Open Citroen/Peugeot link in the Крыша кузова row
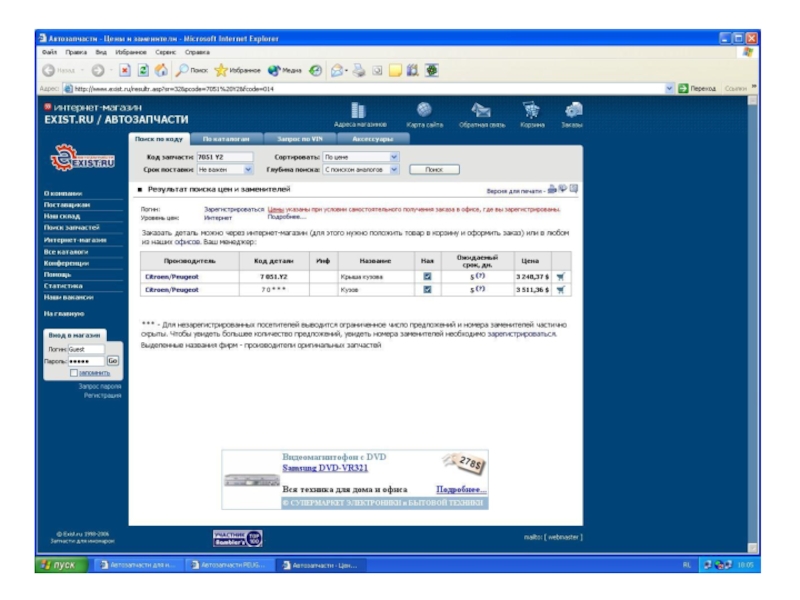Viewport: 800px width, 600px height. click(172, 277)
